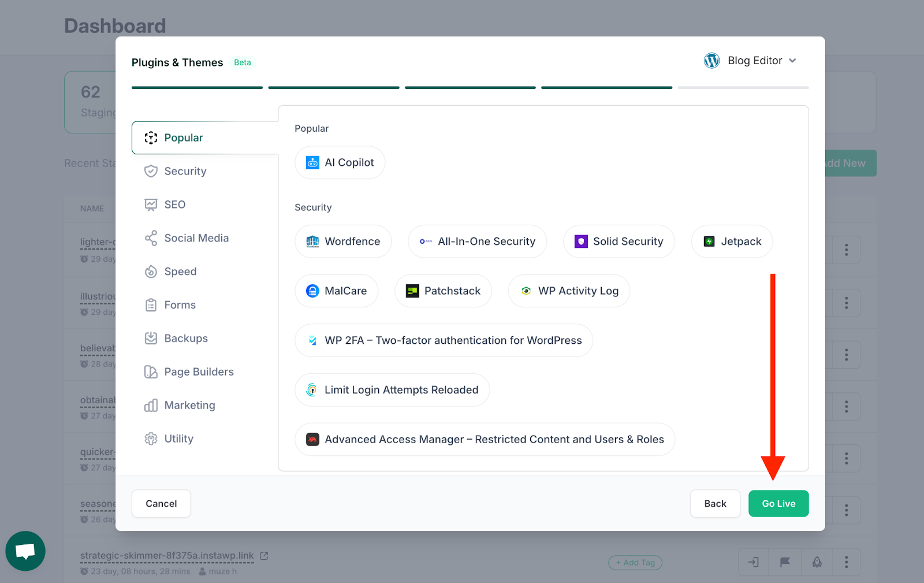This screenshot has width=924, height=583.
Task: Select Advanced Access Manager plugin
Action: 485,439
